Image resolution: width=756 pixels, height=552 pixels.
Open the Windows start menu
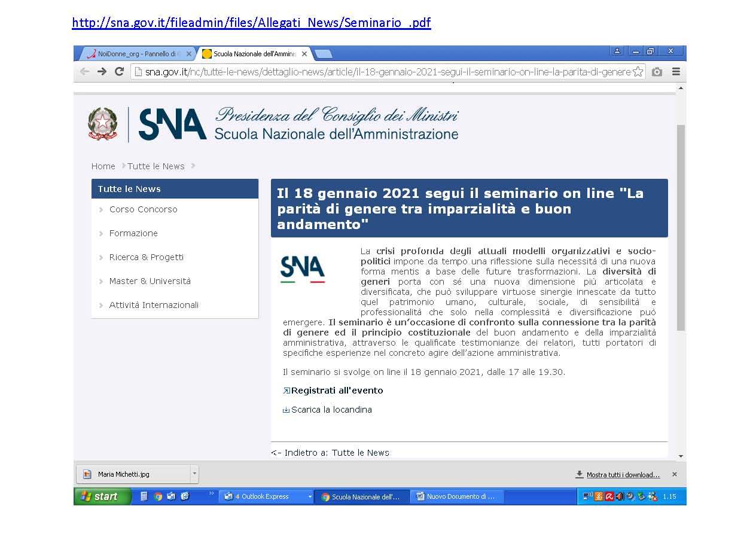(x=102, y=496)
